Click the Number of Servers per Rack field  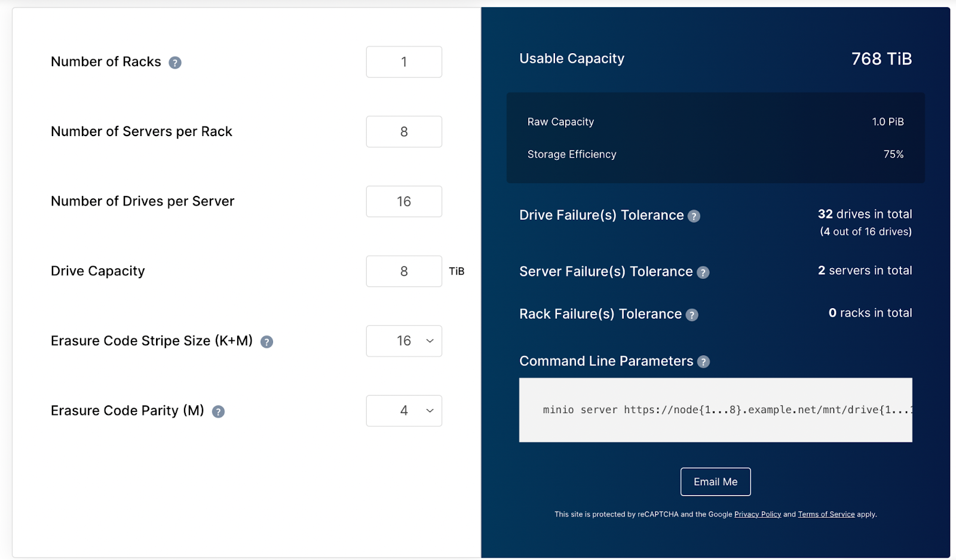coord(404,132)
